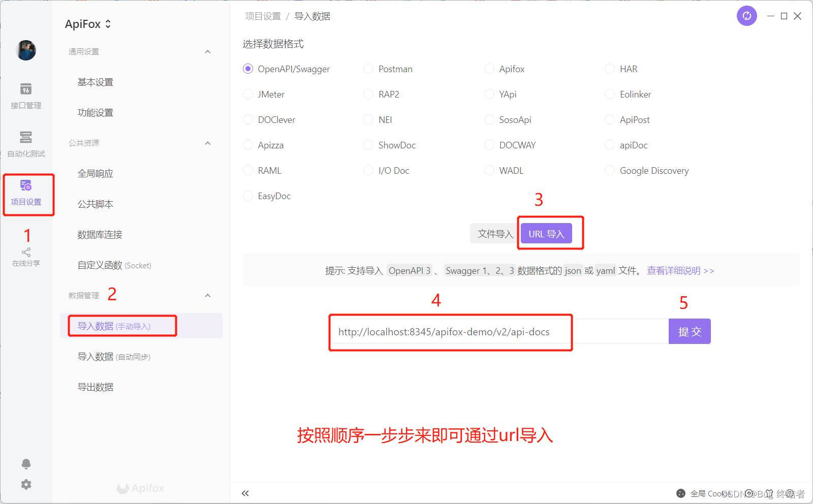Switch to 文件导入 tab
This screenshot has height=504, width=813.
point(495,234)
